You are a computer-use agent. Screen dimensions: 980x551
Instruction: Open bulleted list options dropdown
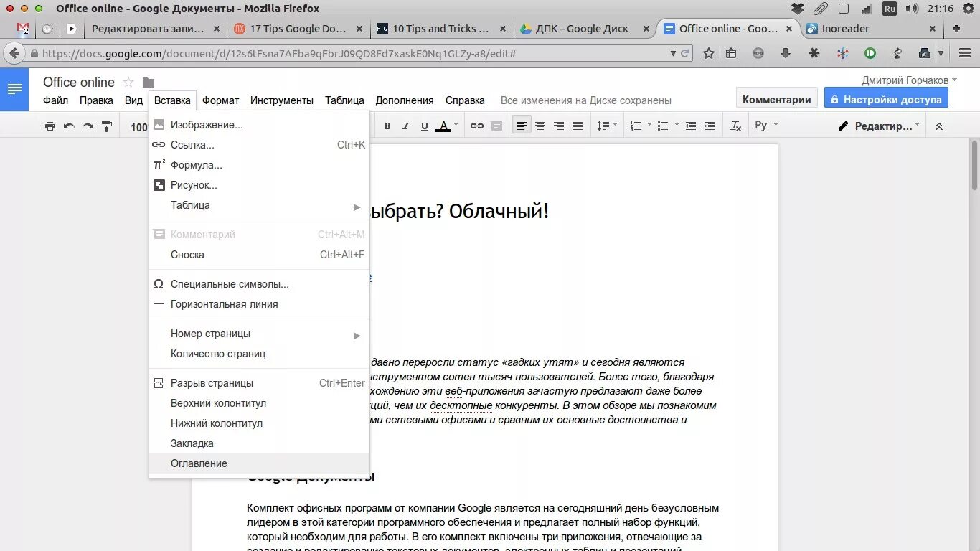[677, 126]
